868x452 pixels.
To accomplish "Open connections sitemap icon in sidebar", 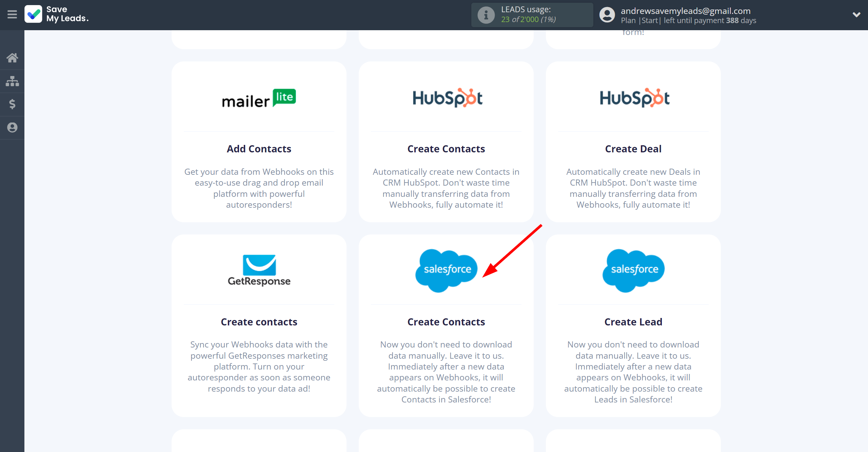I will pos(12,81).
